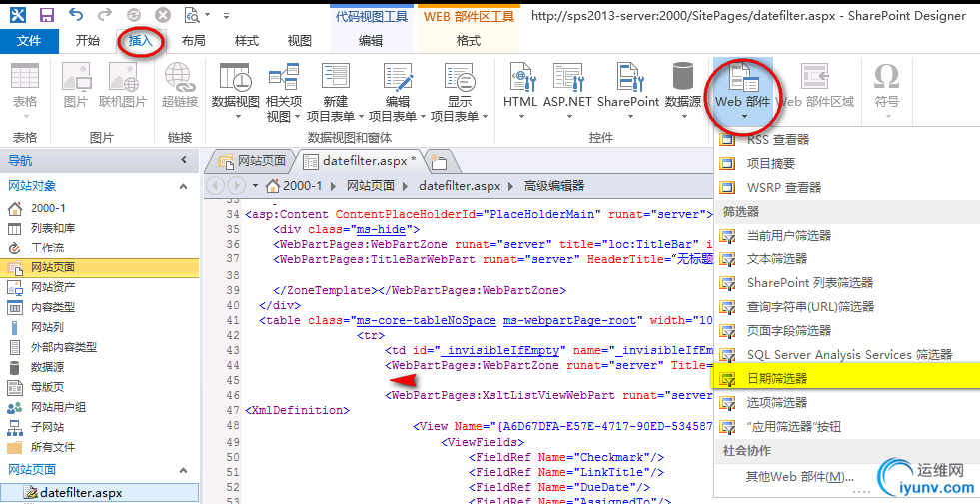The height and width of the screenshot is (504, 980).
Task: Click 高级编辑器 in the breadcrumb
Action: click(x=554, y=186)
